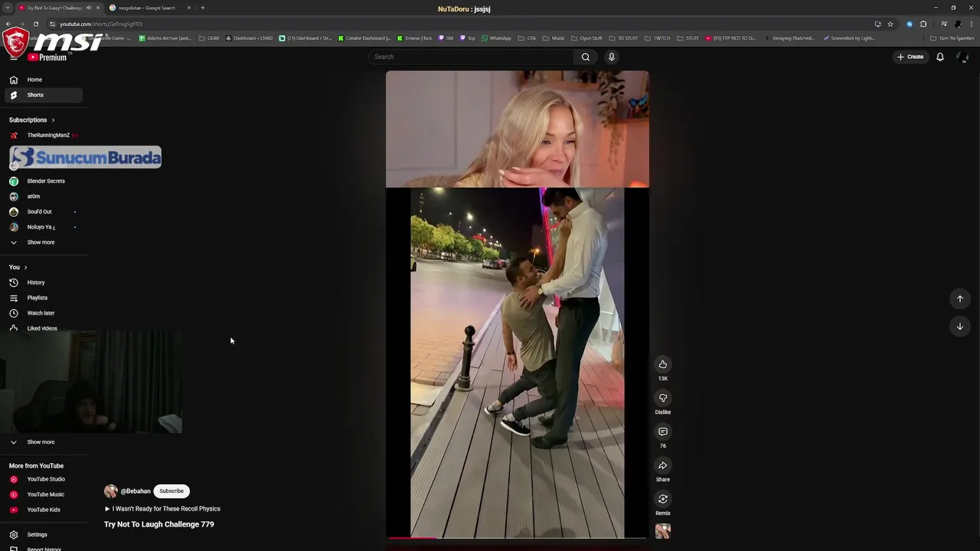Viewport: 980px width, 551px height.
Task: Switch to mogolistan Google Search tab
Action: [145, 8]
